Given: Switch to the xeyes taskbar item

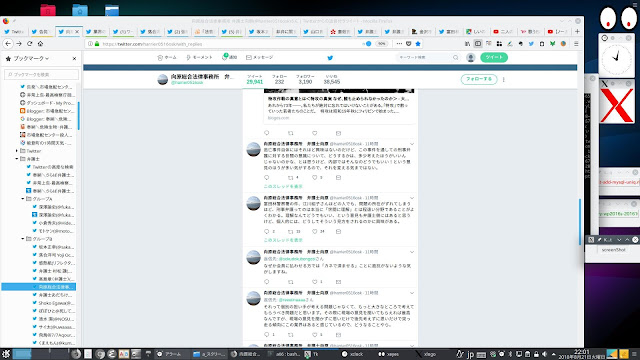Looking at the screenshot, I should (x=389, y=354).
